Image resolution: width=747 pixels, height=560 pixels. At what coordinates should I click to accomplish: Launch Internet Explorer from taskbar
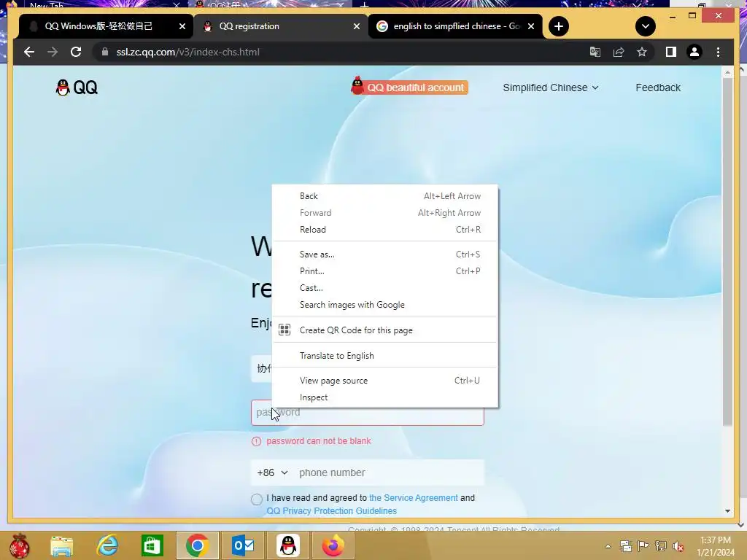click(107, 545)
